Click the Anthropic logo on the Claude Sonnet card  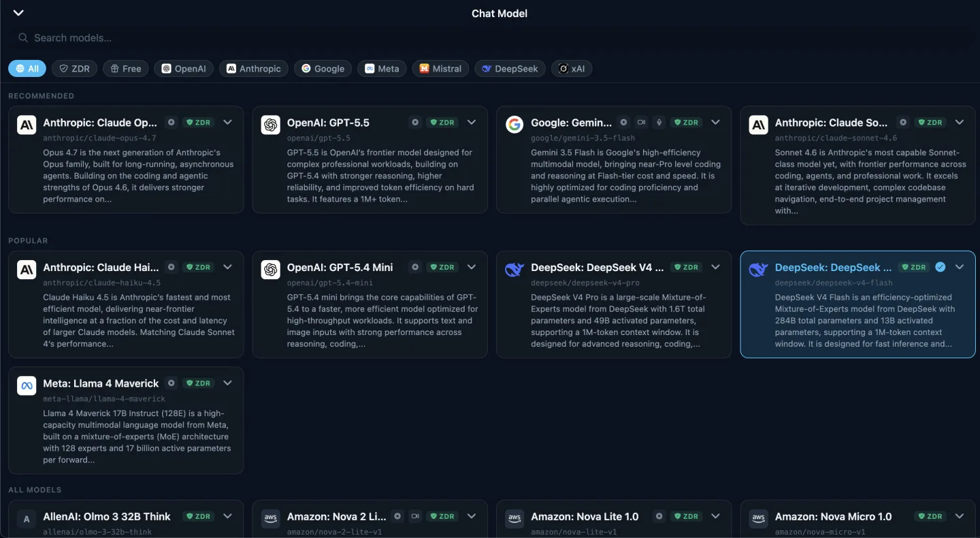coord(758,125)
